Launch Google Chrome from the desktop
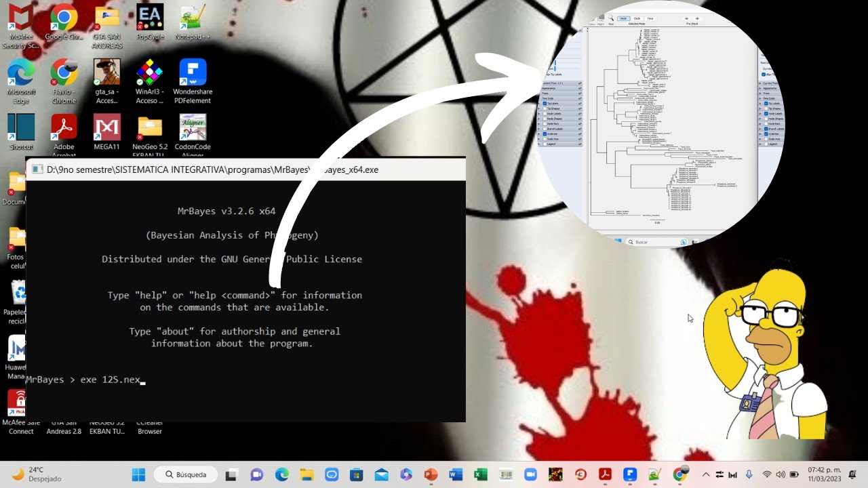 coord(64,22)
